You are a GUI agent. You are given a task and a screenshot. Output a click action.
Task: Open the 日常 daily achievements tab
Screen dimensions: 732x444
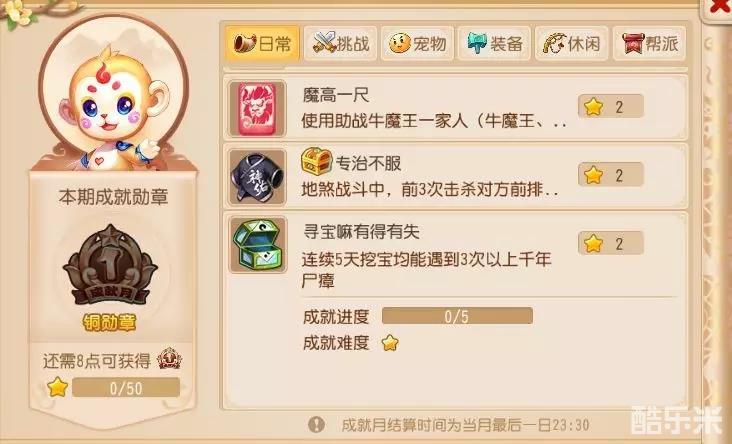click(262, 44)
